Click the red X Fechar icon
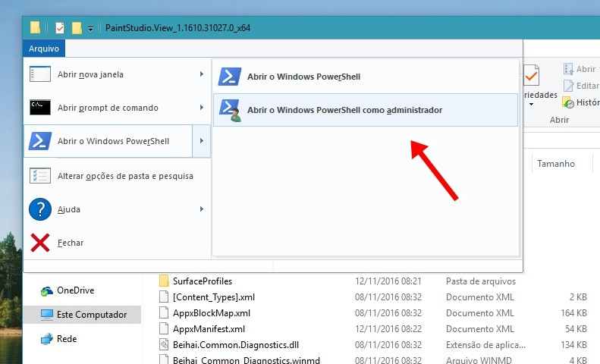This screenshot has width=600, height=364. [x=40, y=243]
